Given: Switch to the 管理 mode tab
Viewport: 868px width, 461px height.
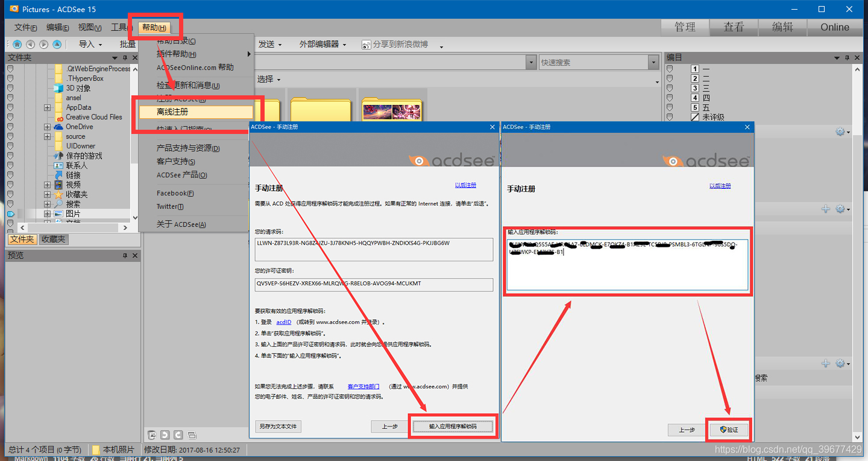Looking at the screenshot, I should tap(685, 27).
